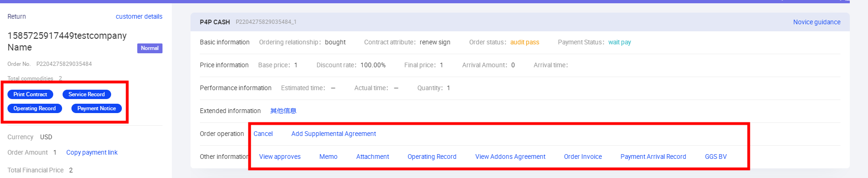
Task: Open the Chinese extended information link
Action: 283,111
